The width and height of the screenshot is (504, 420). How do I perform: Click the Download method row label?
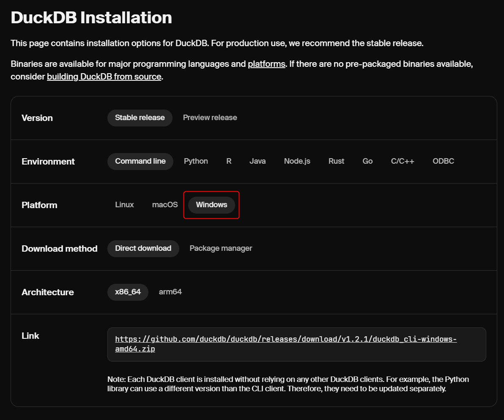(60, 249)
